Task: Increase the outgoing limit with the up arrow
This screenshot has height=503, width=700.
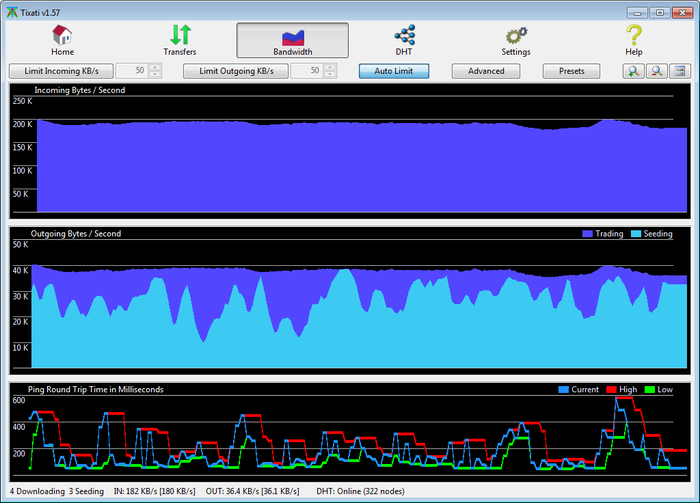Action: (329, 68)
